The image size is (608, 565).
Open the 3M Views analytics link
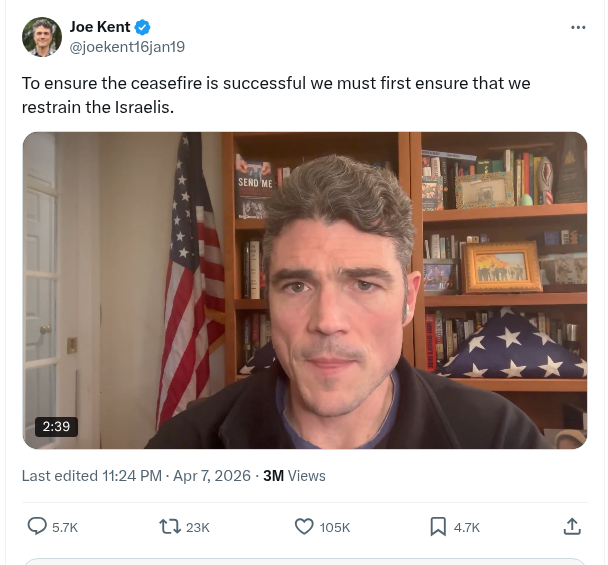[294, 476]
